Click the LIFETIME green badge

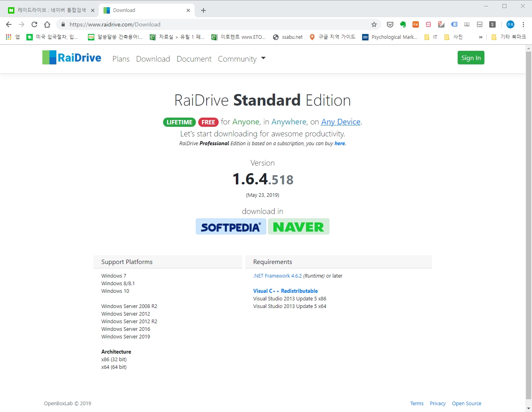(x=179, y=122)
